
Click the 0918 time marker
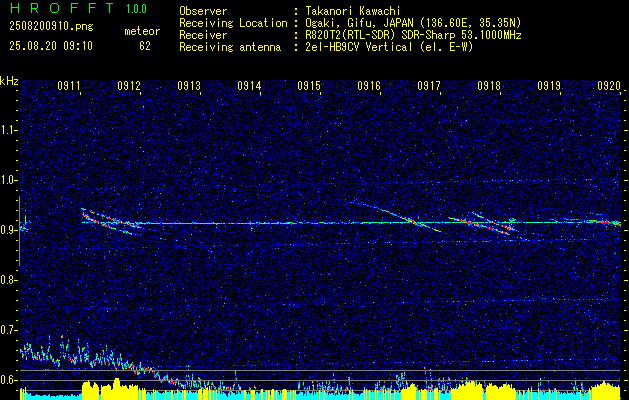[x=489, y=85]
